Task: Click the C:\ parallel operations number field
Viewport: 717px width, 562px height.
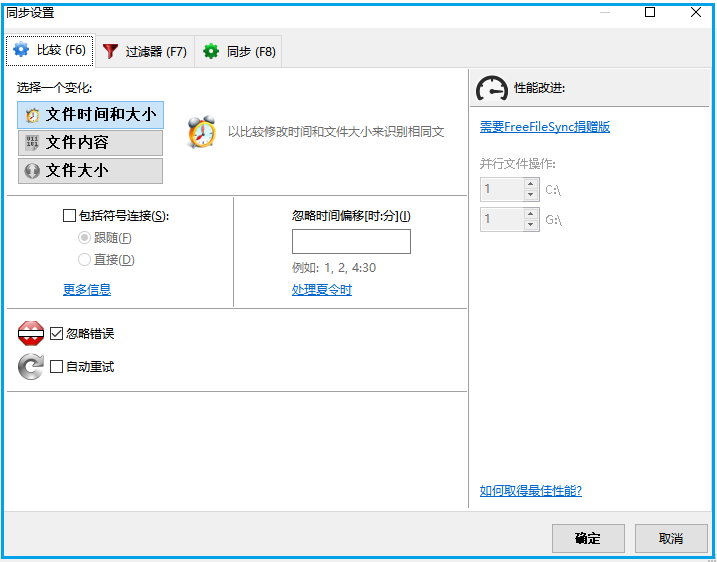Action: point(502,189)
